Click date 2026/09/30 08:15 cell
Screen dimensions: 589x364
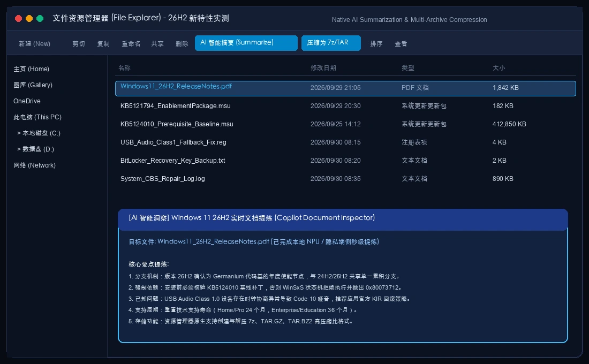(335, 142)
